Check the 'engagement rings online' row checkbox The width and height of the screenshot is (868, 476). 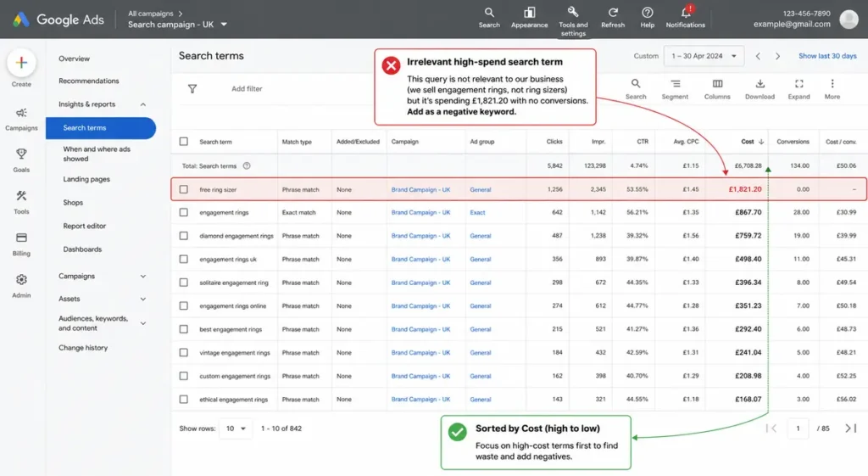tap(184, 306)
